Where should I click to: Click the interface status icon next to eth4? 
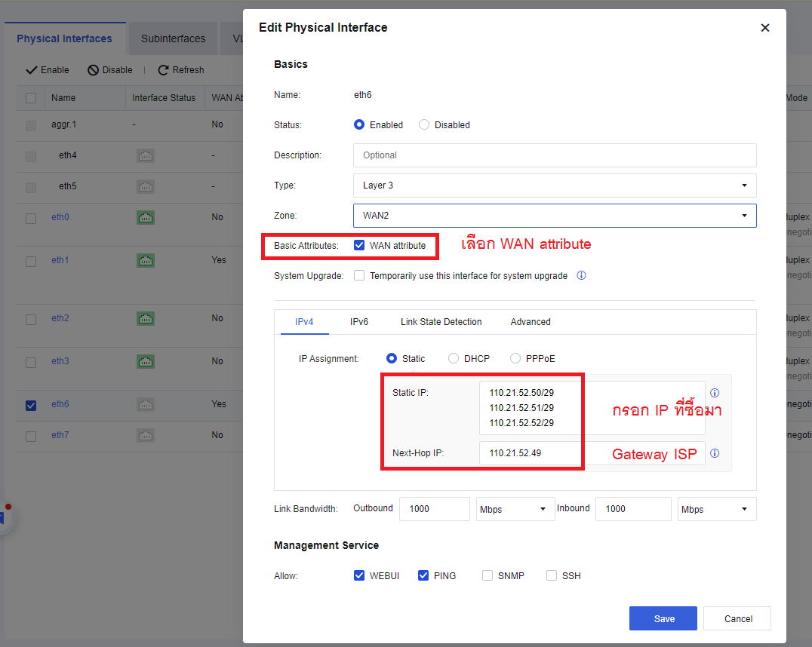(146, 155)
